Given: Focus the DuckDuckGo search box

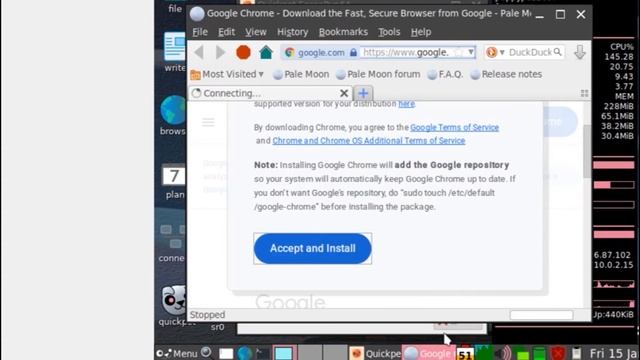Looking at the screenshot, I should (x=530, y=52).
